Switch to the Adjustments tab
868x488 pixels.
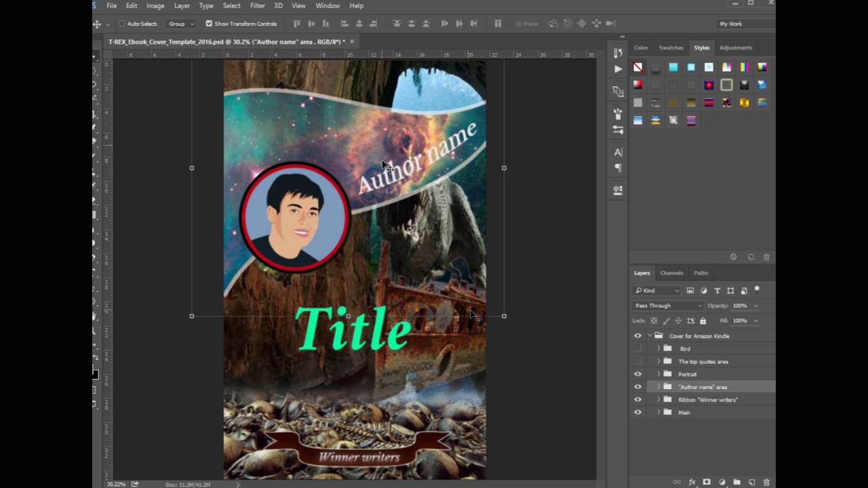(736, 47)
